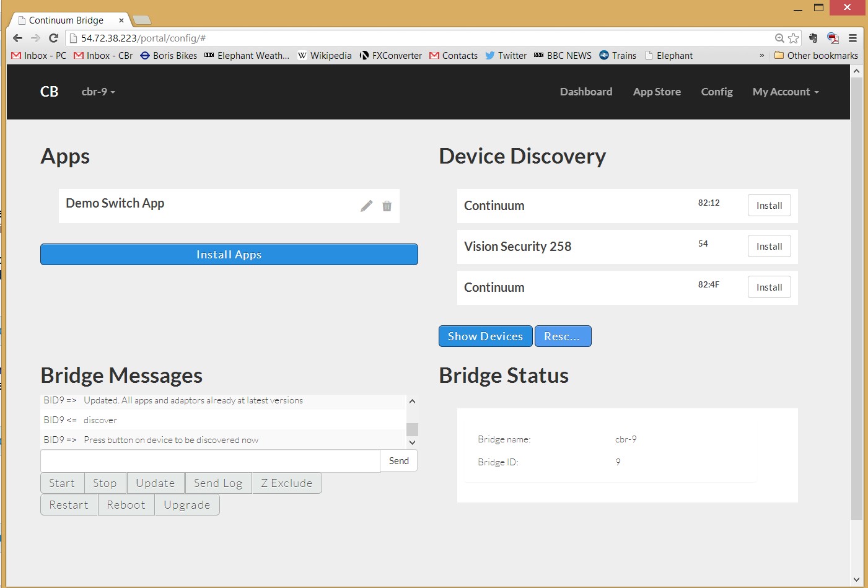Click the evernote-style extension icon in toolbar
The height and width of the screenshot is (588, 868).
(x=813, y=38)
